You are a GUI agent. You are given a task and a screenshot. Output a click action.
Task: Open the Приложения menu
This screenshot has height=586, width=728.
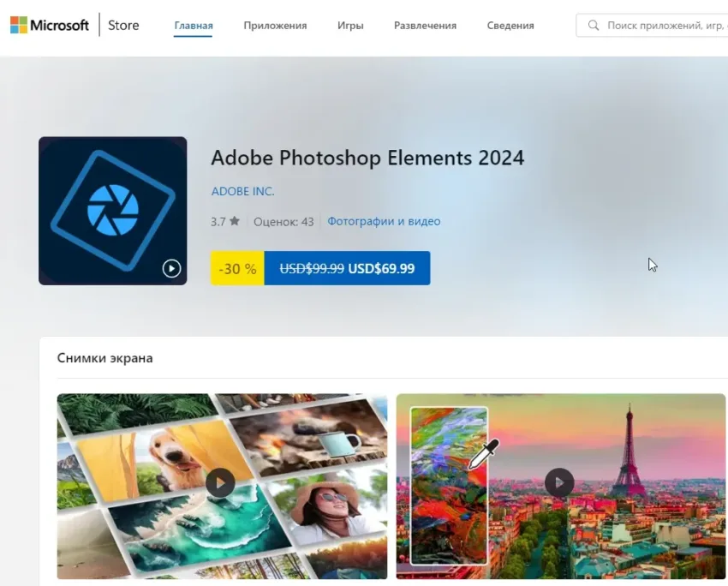[275, 26]
